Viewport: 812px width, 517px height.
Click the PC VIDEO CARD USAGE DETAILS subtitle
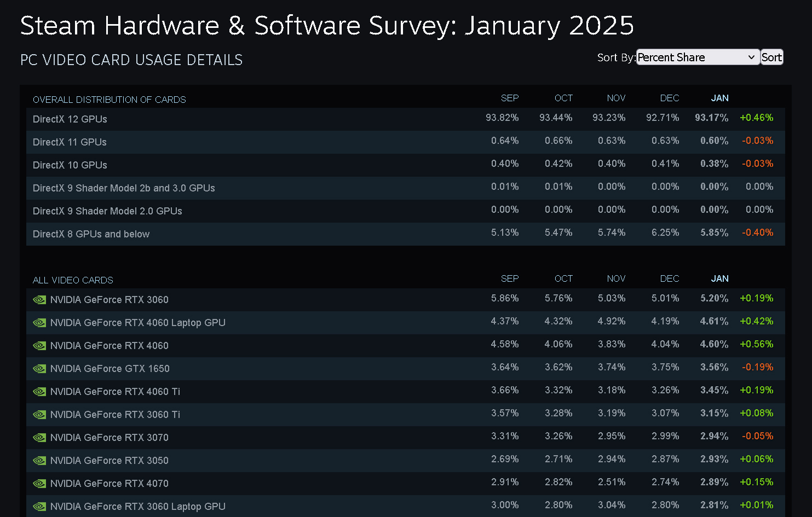coord(131,60)
